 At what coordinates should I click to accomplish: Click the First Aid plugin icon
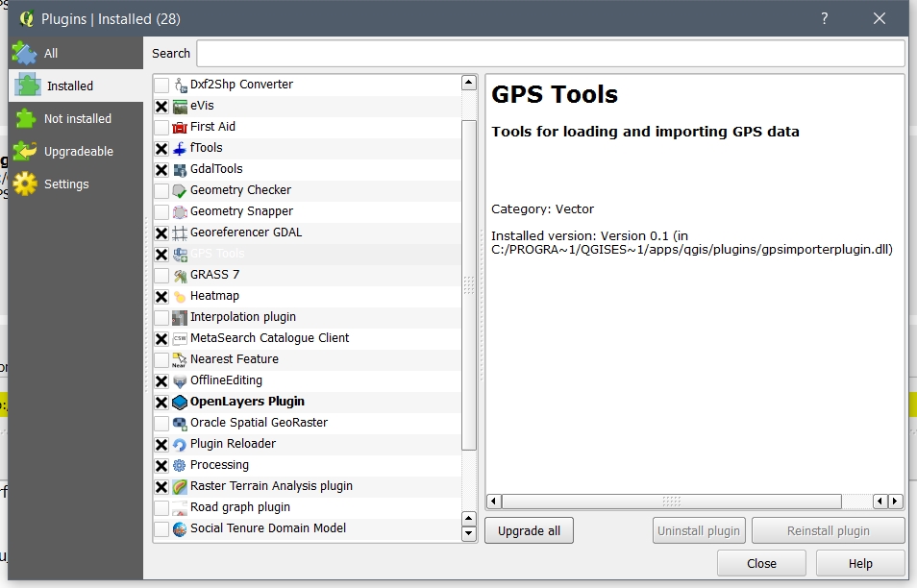click(x=180, y=128)
